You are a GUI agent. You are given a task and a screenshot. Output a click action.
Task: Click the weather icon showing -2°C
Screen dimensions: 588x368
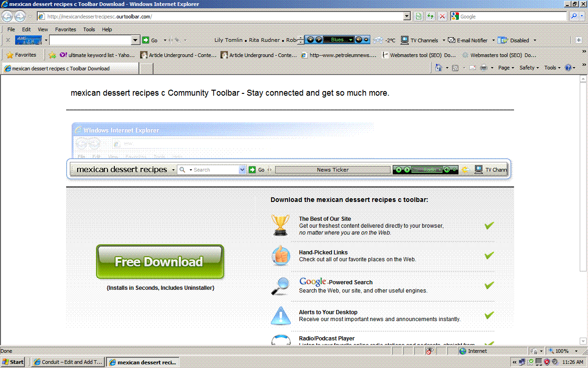pos(378,40)
